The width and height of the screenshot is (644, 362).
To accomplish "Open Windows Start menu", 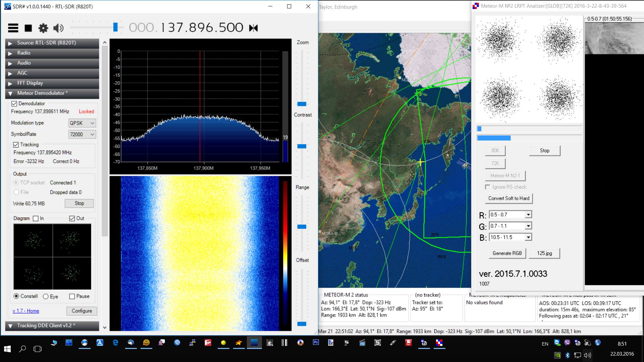I will 7,349.
